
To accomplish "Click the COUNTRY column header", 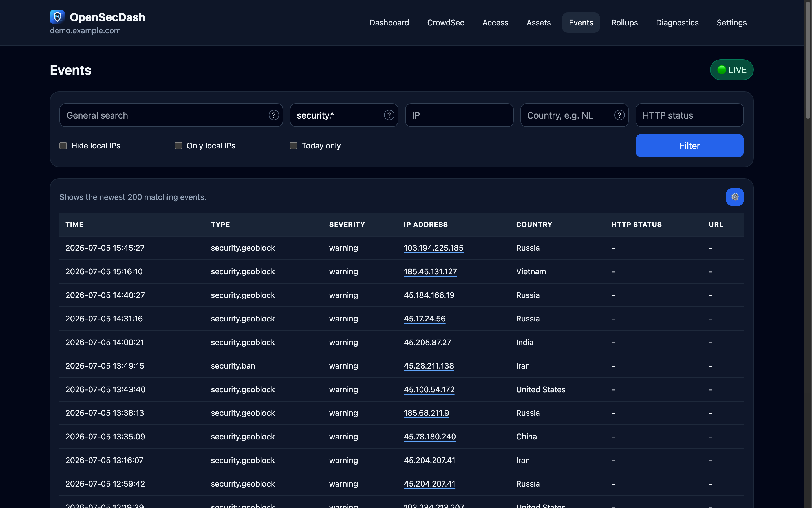I will pyautogui.click(x=534, y=224).
